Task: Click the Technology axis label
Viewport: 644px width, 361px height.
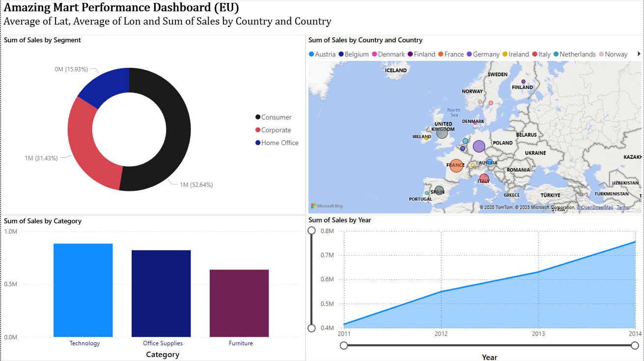Action: (84, 343)
